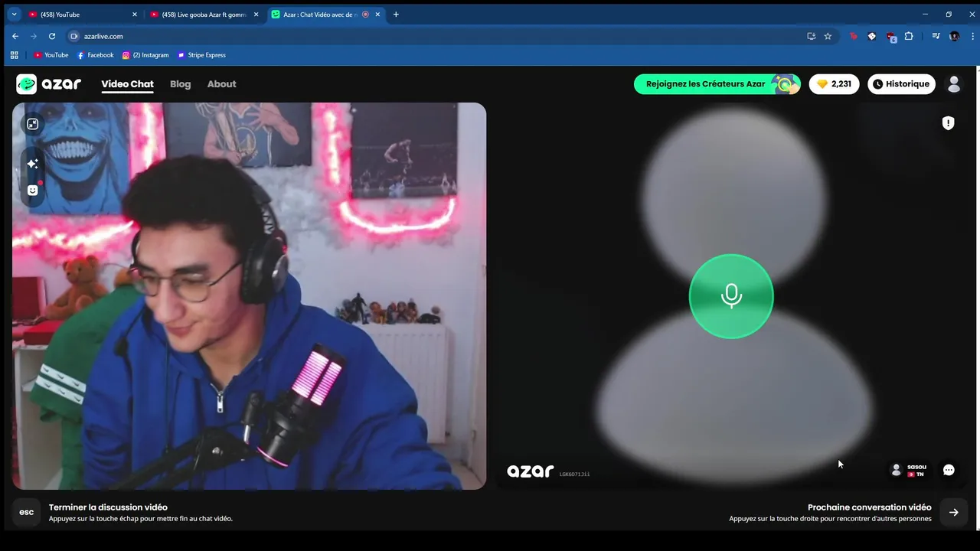The width and height of the screenshot is (980, 551).
Task: Click Rejoignez les Créateurs Azar button
Action: (717, 84)
